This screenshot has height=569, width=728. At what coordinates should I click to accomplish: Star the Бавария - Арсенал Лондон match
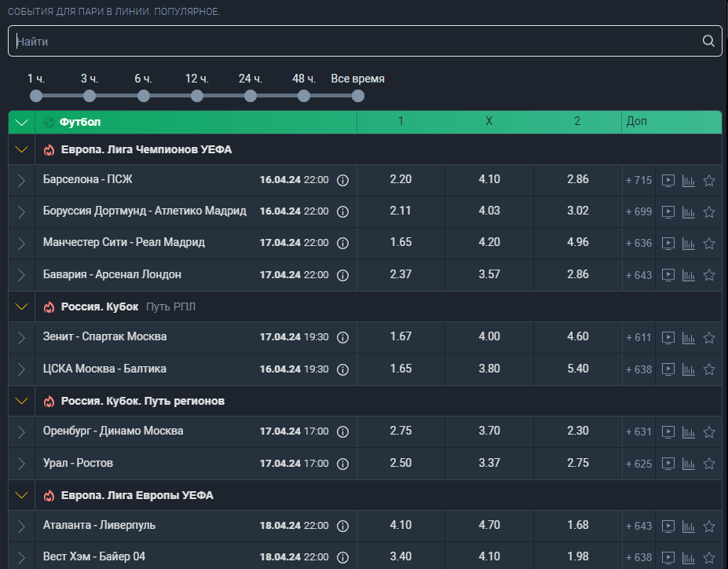(709, 275)
